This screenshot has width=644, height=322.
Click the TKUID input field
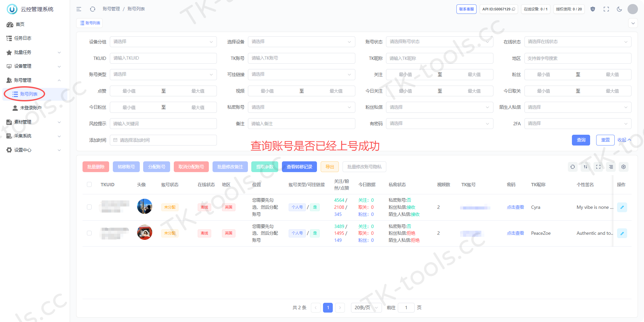(163, 58)
